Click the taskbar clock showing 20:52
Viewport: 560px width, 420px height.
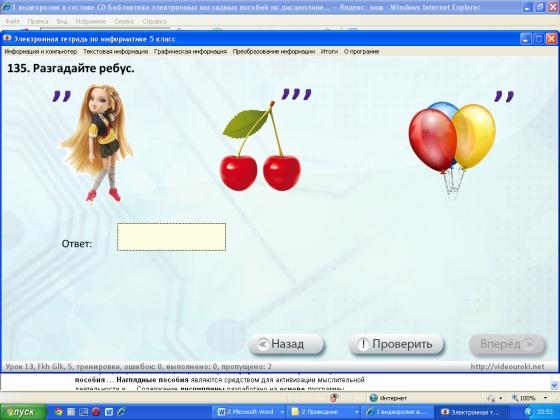[544, 412]
